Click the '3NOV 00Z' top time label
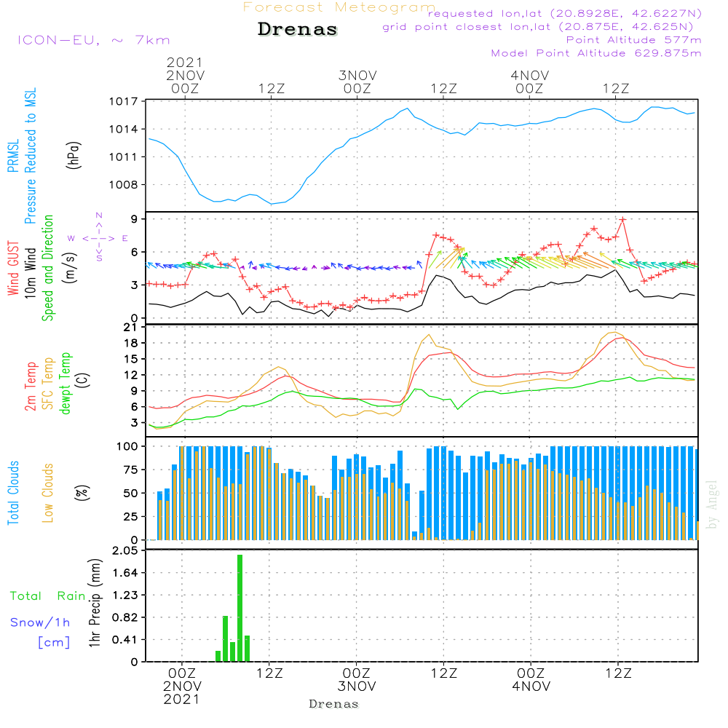728x728 pixels. 357,82
